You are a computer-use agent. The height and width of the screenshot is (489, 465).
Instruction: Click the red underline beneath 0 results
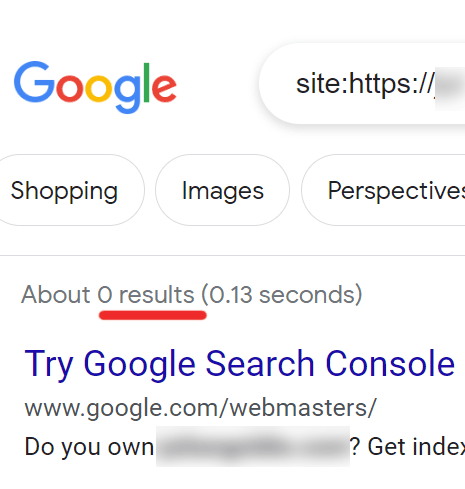coord(153,315)
